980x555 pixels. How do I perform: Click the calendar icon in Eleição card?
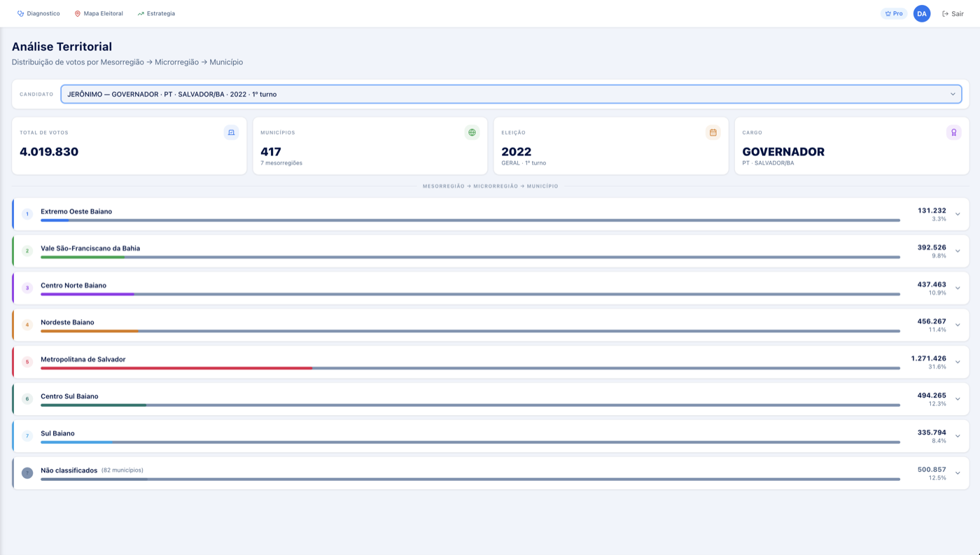713,132
